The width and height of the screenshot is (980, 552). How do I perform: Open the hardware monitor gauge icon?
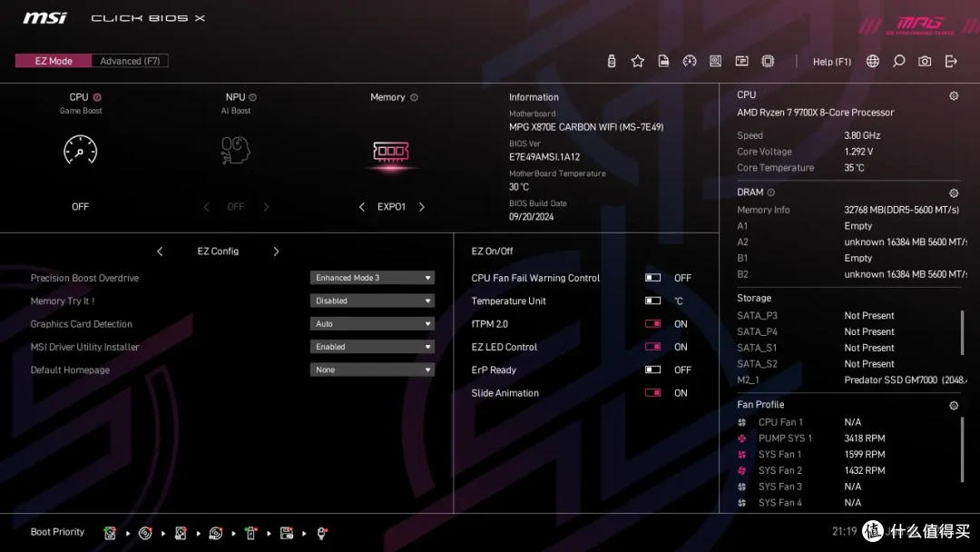(x=690, y=61)
